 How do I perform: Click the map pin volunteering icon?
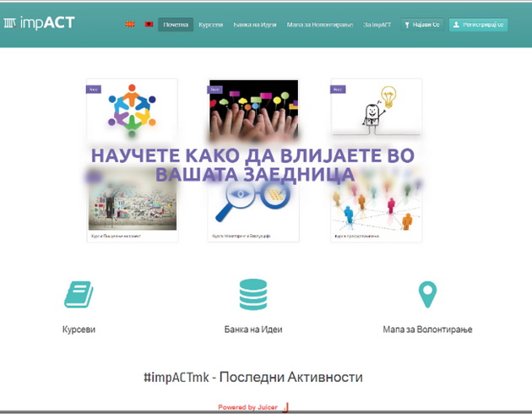coord(427,294)
